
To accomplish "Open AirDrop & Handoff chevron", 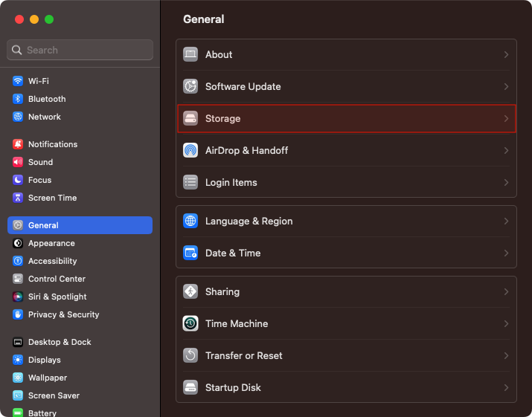I will (x=506, y=150).
